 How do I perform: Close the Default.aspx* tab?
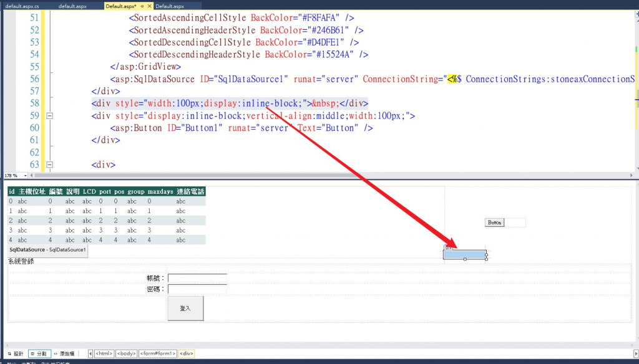click(x=150, y=6)
